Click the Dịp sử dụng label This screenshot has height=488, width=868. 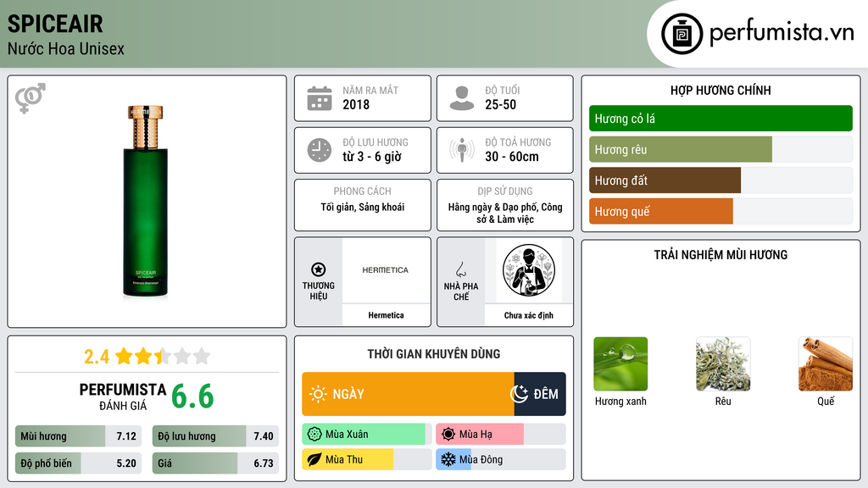pyautogui.click(x=505, y=191)
